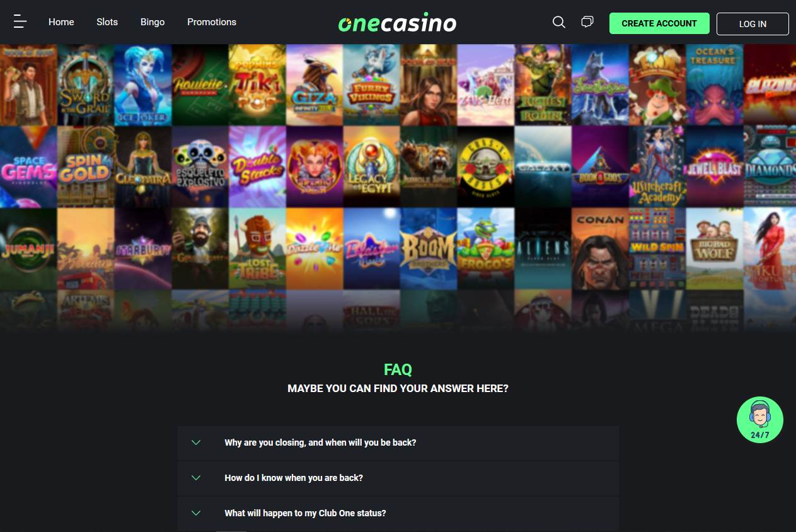Open the Space Gems game tile
The image size is (796, 532).
[28, 166]
